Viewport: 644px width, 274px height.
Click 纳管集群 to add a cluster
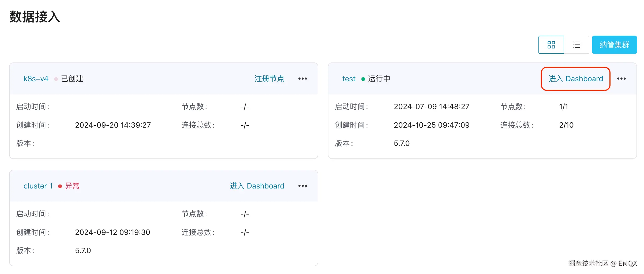point(615,45)
